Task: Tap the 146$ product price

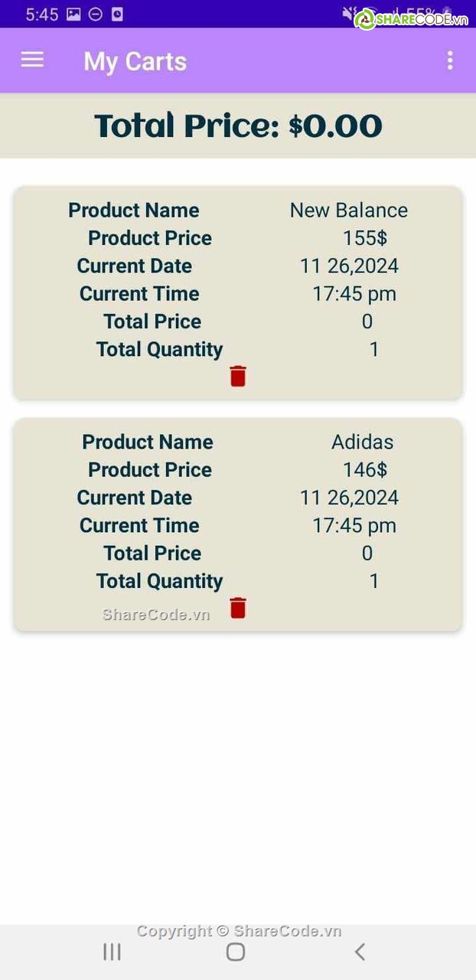Action: click(365, 469)
